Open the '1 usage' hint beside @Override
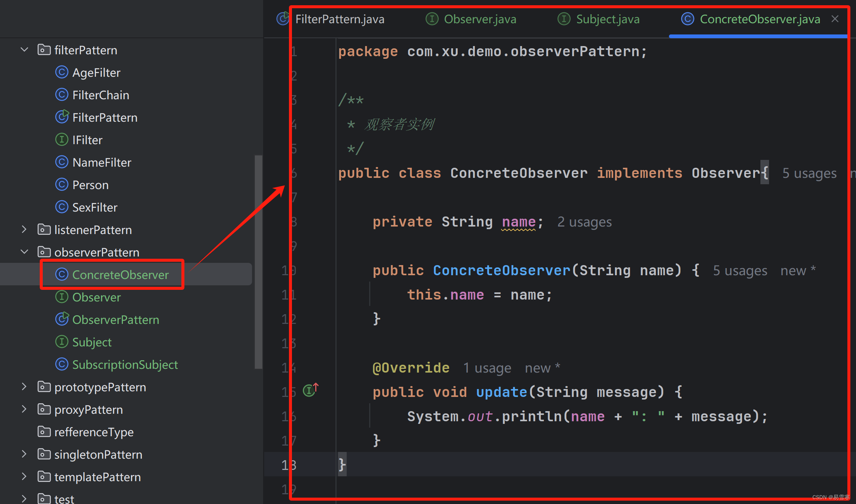This screenshot has height=504, width=856. (487, 368)
